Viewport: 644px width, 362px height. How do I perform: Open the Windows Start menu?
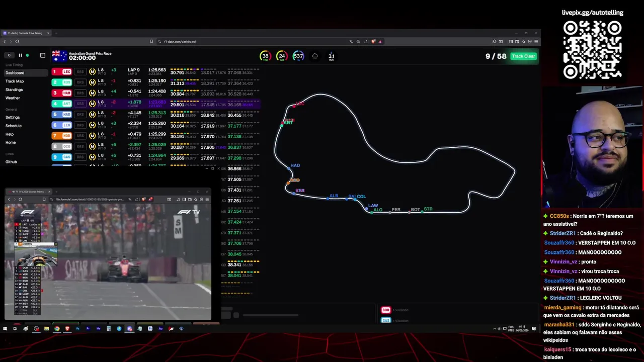tap(5, 328)
